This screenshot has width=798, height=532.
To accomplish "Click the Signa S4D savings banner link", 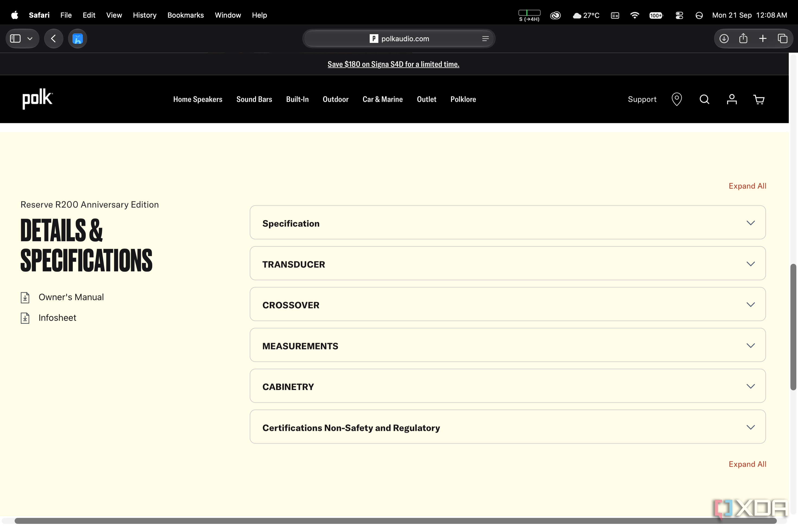I will coord(394,64).
